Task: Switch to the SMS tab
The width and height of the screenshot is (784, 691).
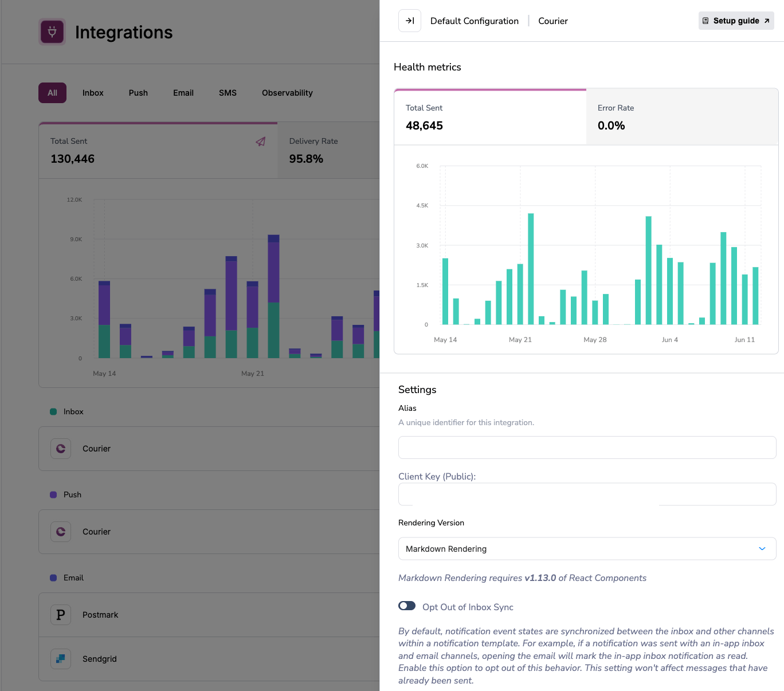Action: point(228,93)
